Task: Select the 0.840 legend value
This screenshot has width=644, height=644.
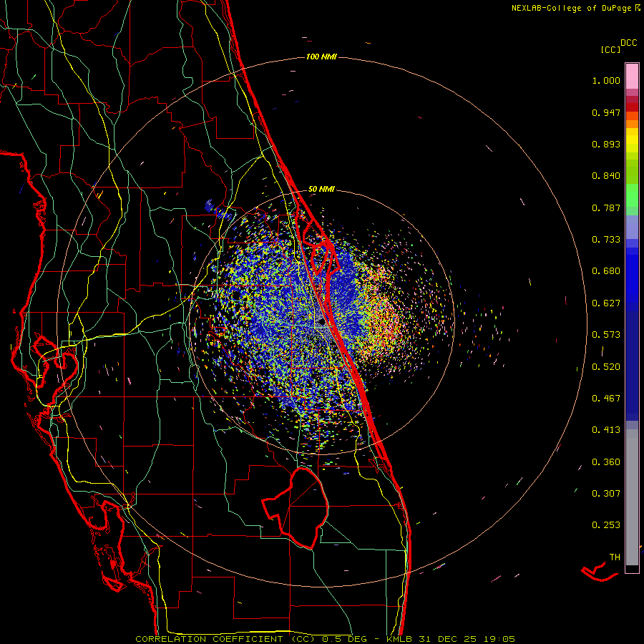Action: point(606,176)
